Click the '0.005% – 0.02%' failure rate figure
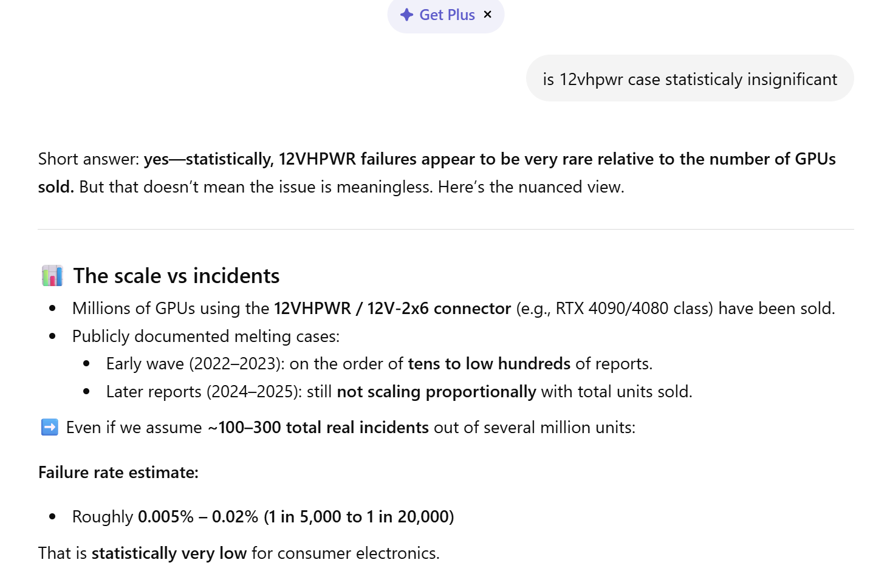 (x=198, y=517)
